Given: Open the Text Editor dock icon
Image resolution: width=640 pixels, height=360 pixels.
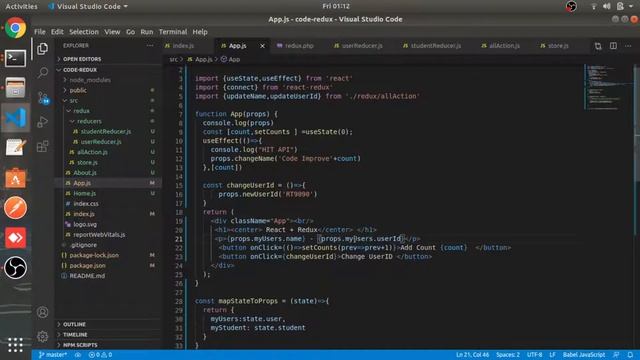Looking at the screenshot, I should (x=16, y=147).
